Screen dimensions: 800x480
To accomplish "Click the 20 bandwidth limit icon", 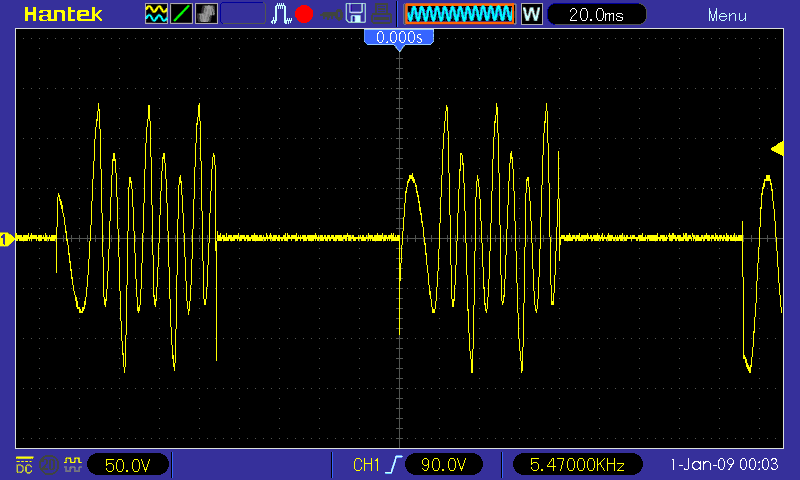I will pos(48,465).
